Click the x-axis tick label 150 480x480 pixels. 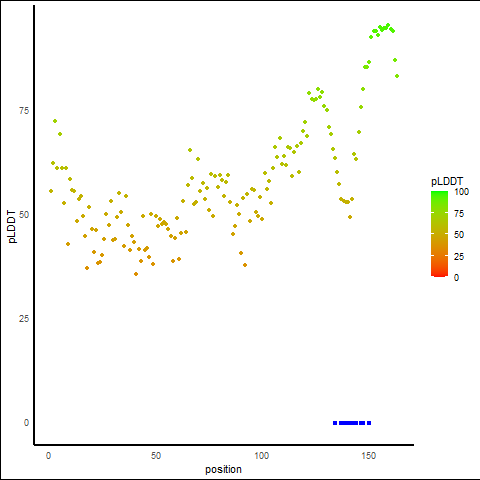[368, 455]
